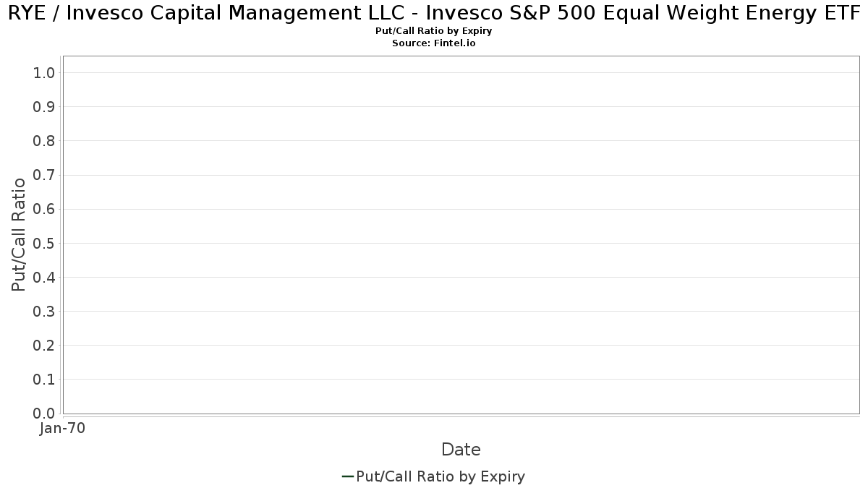Click the vertical Put/Call Ratio axis title
The height and width of the screenshot is (488, 868).
click(x=20, y=234)
